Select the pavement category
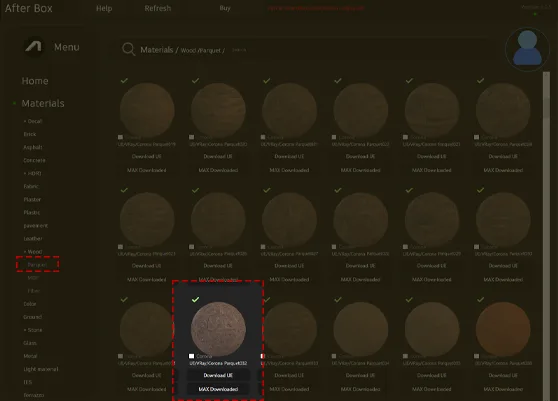Screen dimensions: 558x401 36,226
